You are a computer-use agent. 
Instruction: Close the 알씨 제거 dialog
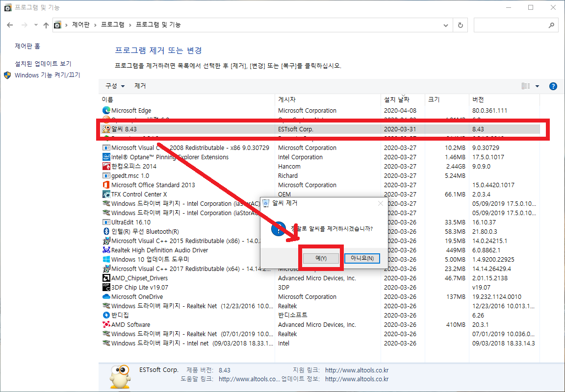[x=381, y=203]
